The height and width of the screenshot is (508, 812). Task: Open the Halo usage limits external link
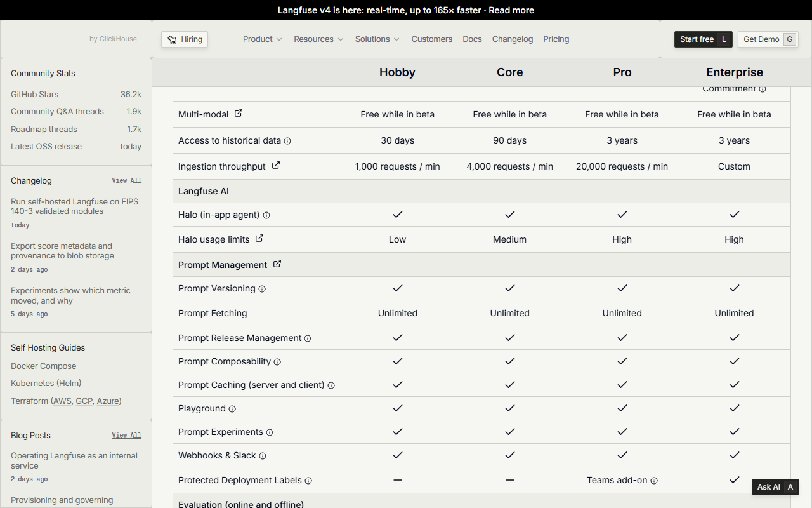(259, 239)
